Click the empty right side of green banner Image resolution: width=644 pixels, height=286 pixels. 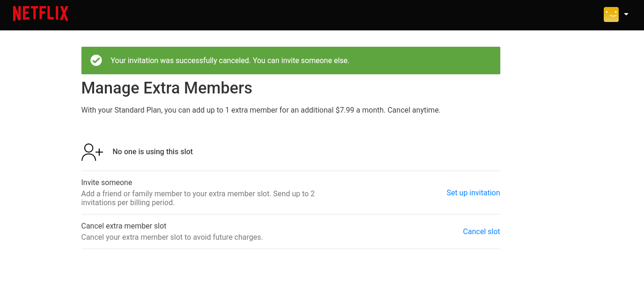click(431, 60)
